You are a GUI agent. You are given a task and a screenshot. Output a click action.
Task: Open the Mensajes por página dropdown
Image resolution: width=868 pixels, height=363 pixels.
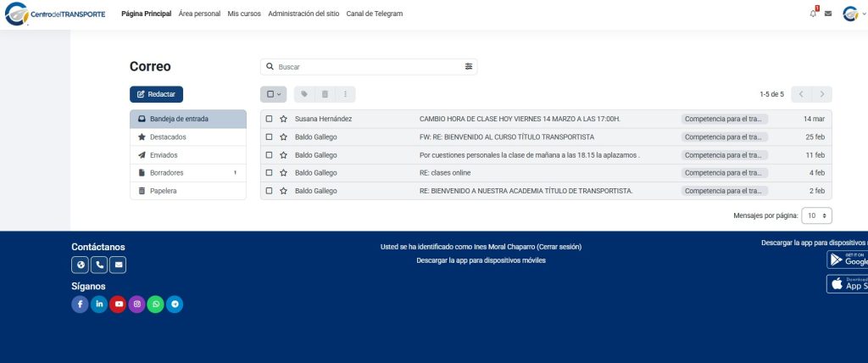816,215
